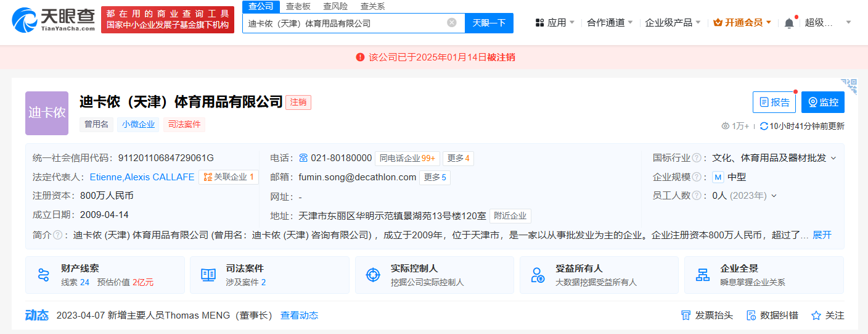Click the 迪卡侬 company logo tile
The image size is (868, 334).
(47, 113)
